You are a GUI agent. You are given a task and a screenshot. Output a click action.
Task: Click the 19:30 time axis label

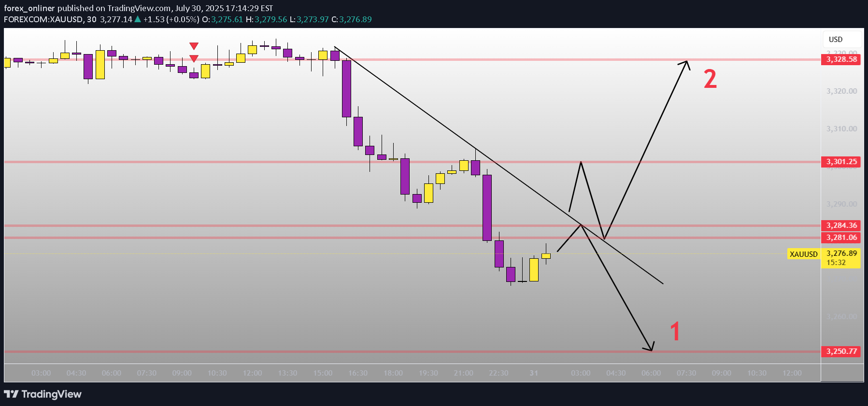(428, 373)
